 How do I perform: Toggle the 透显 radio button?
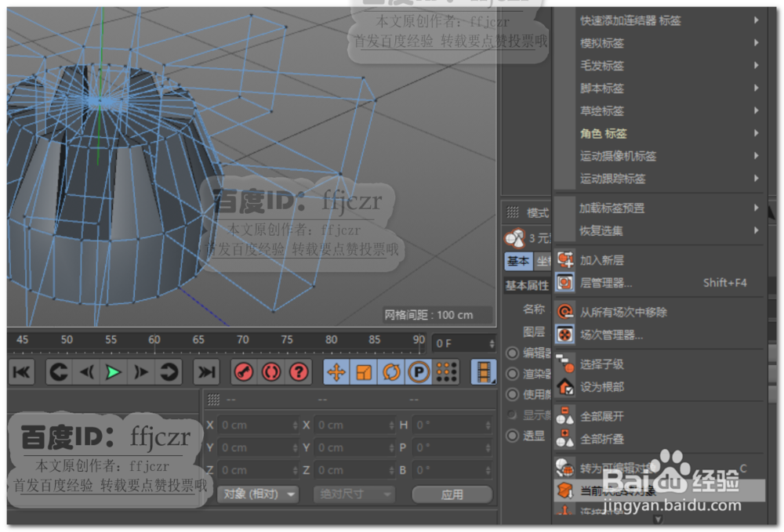click(x=513, y=436)
